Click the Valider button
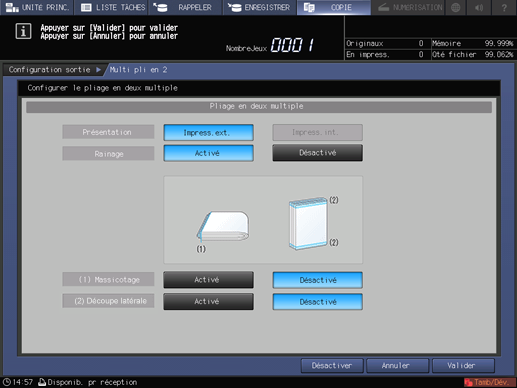Screen dimensions: 517x388 coord(463,366)
